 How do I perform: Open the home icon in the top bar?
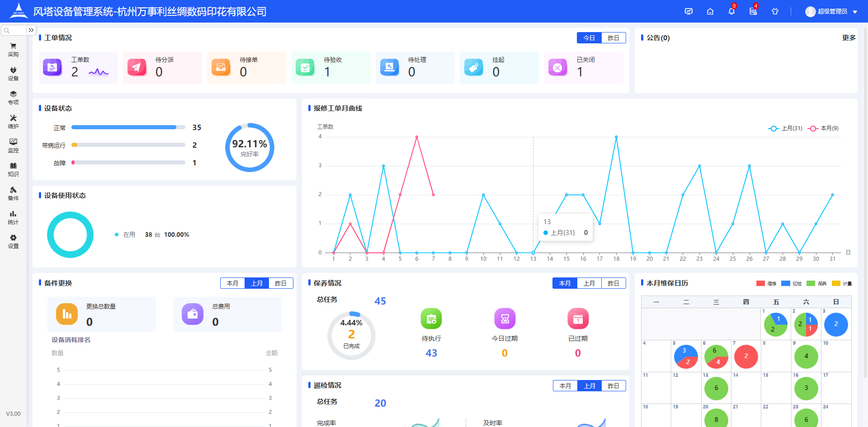pos(710,11)
